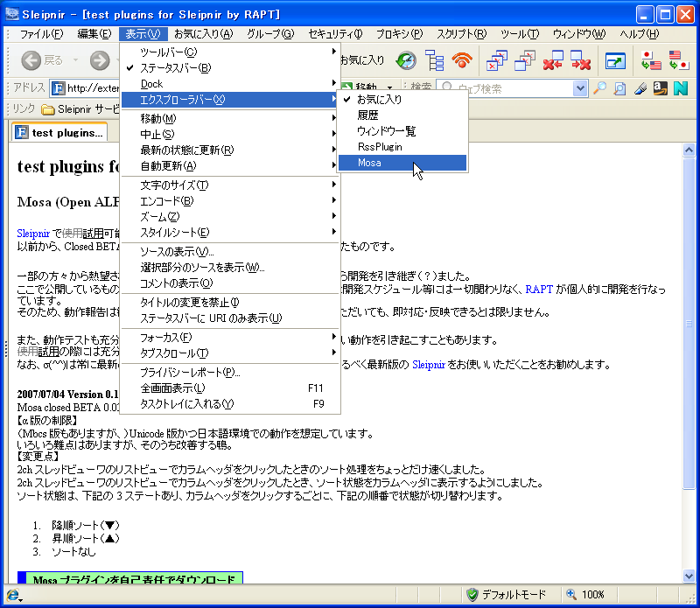Screen dimensions: 700x608
Task: Choose ソースの表示(V)... menu item
Action: pyautogui.click(x=230, y=251)
